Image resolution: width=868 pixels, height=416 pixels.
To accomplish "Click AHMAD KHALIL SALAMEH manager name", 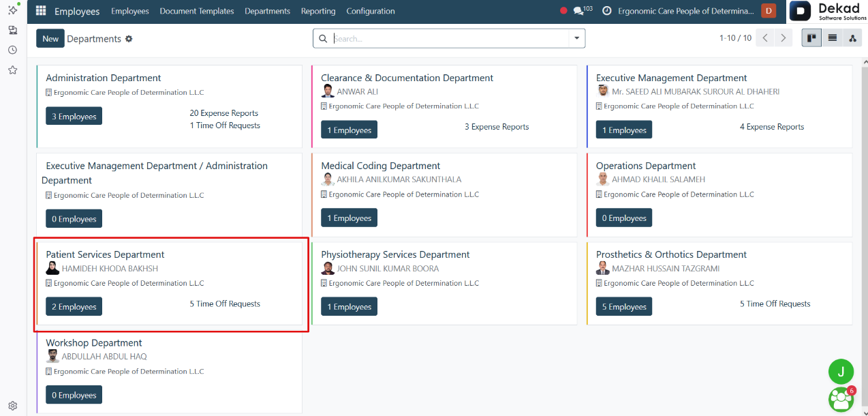I will coord(658,179).
